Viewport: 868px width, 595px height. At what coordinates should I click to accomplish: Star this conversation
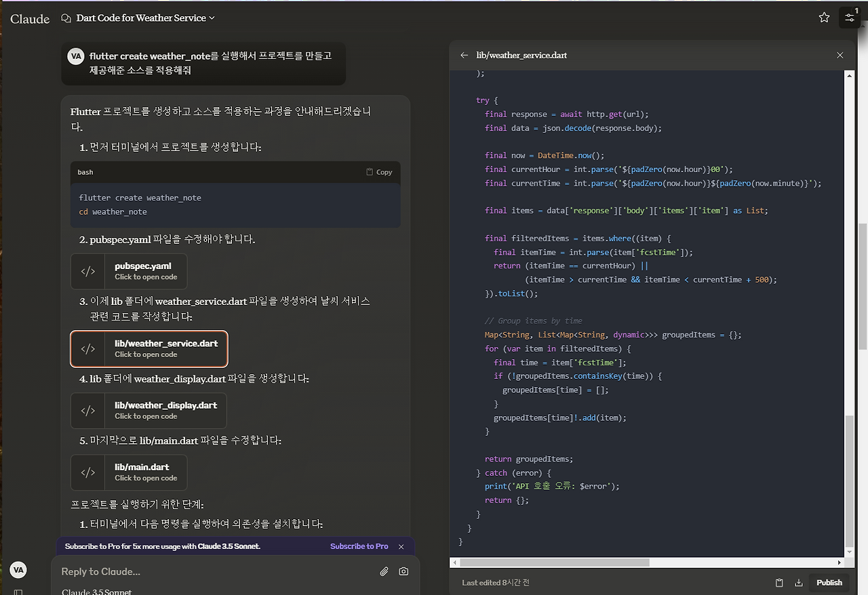click(x=824, y=18)
